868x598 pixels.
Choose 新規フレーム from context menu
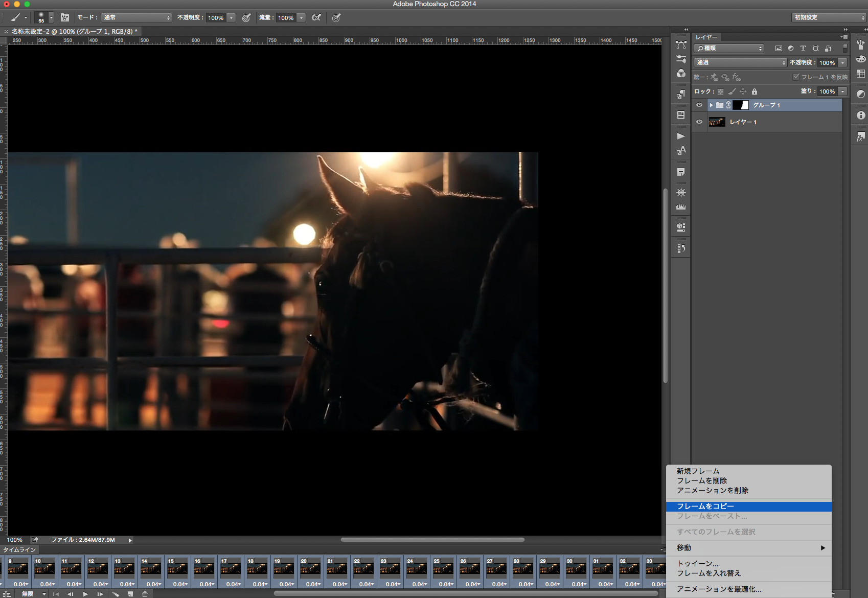pos(698,471)
